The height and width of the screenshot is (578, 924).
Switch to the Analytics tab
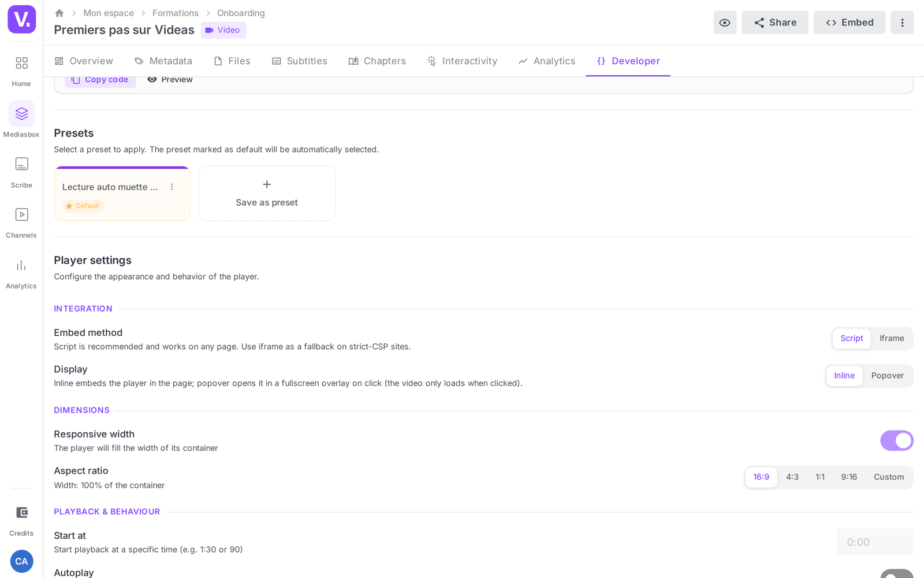coord(547,61)
